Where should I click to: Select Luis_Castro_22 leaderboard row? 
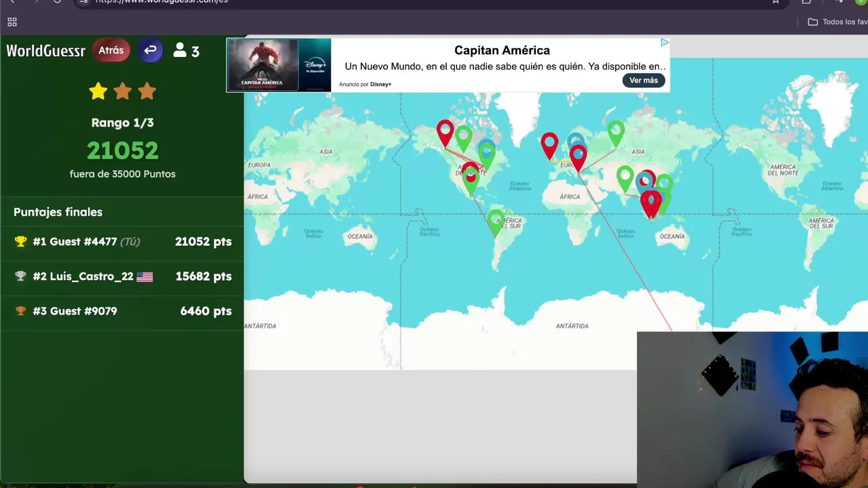[x=122, y=277]
